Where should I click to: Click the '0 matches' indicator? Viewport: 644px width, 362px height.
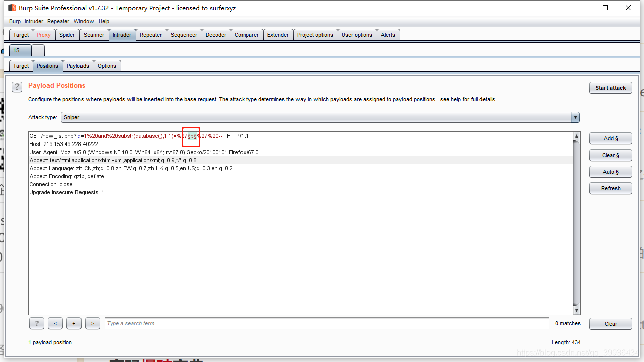click(x=568, y=323)
